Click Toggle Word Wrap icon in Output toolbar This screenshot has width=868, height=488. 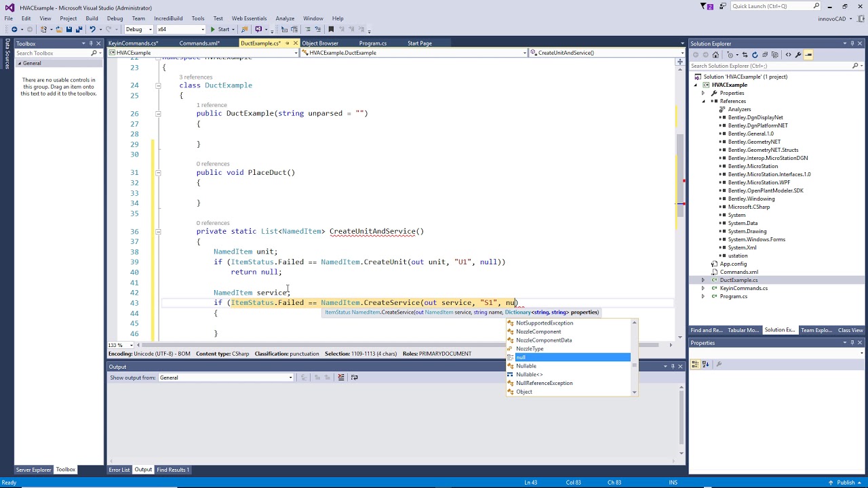coord(354,378)
